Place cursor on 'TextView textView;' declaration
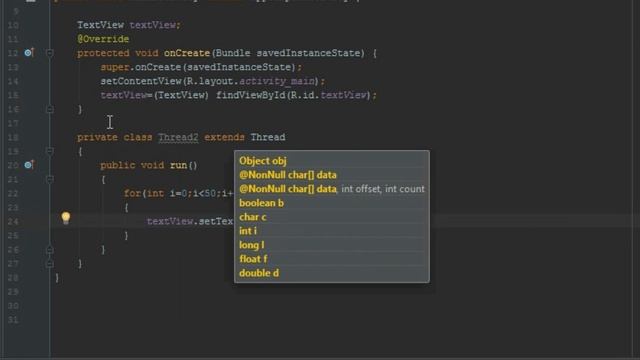This screenshot has width=640, height=360. (129, 25)
